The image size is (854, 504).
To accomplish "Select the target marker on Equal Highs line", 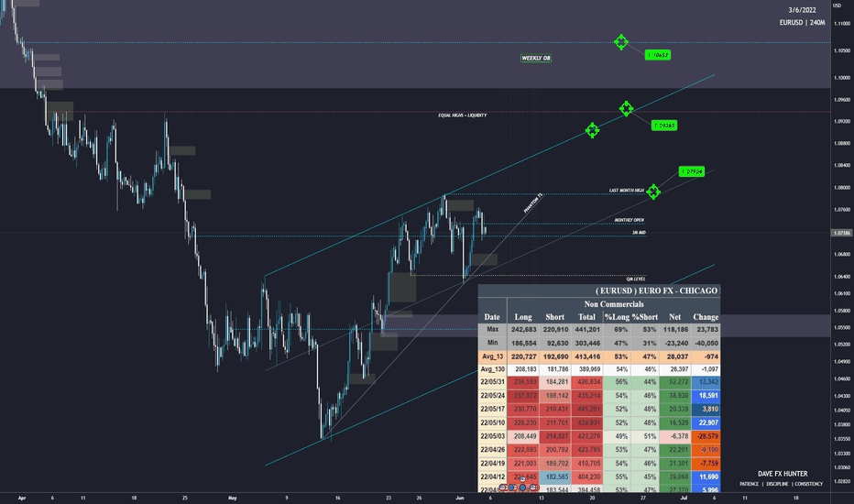I will [x=627, y=108].
